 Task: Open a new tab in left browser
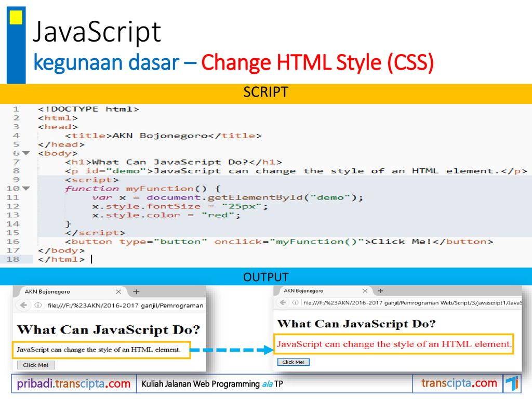point(136,291)
